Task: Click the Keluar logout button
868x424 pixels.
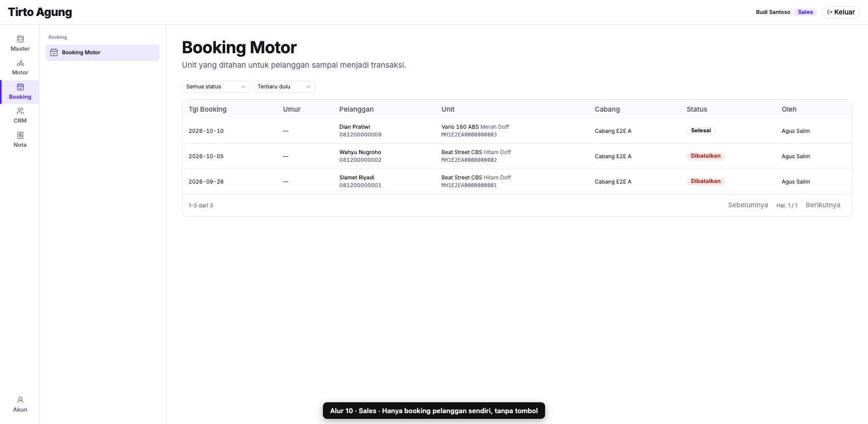Action: coord(841,12)
